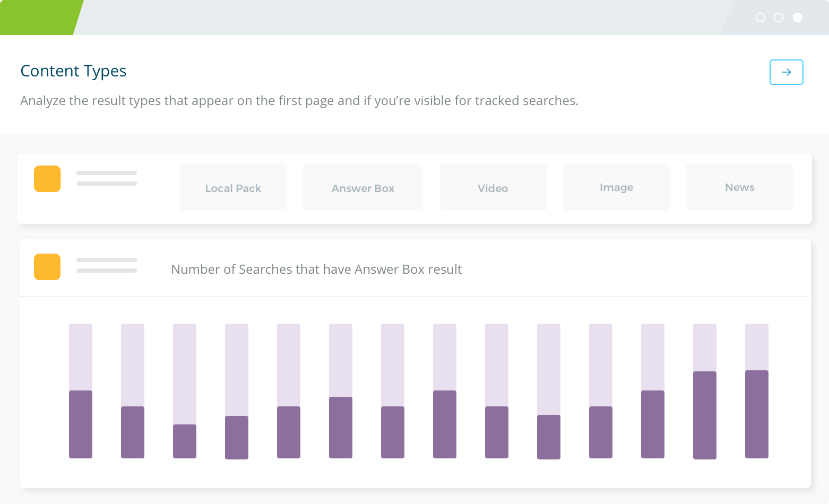Switch to the Video tab

coord(493,187)
